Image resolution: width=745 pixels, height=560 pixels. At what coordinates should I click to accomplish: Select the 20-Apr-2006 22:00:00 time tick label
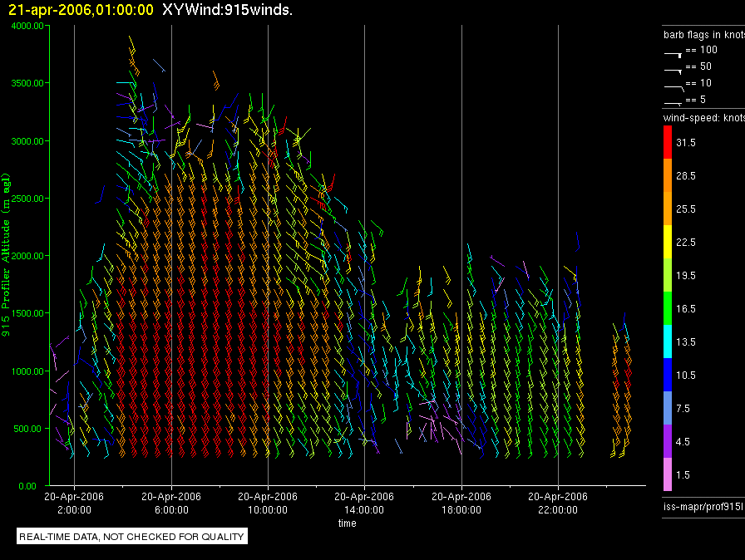557,504
